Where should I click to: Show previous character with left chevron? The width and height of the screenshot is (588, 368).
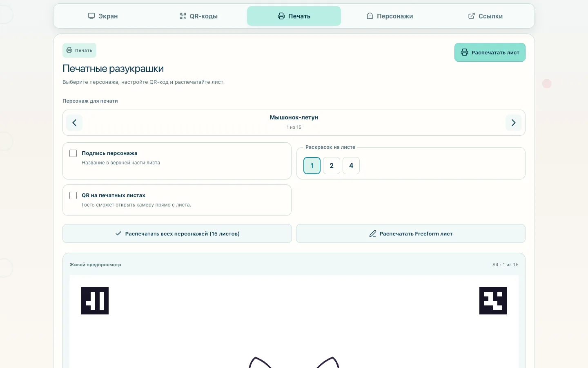tap(74, 123)
